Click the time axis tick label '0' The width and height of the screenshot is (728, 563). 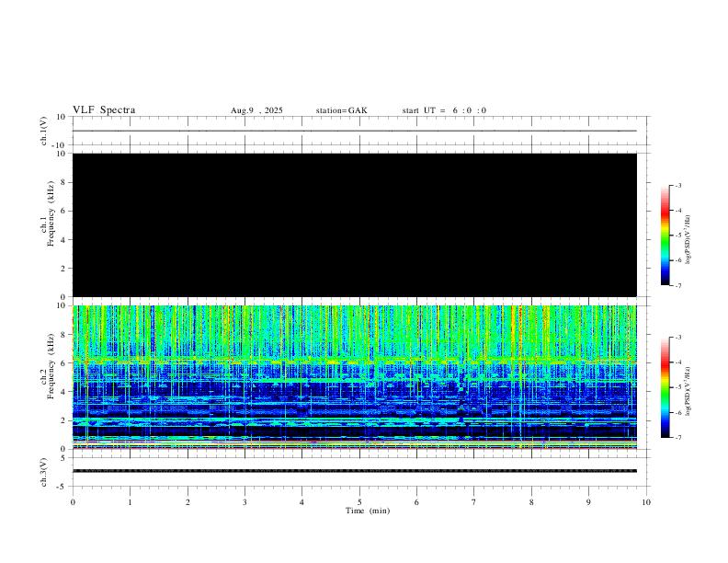(x=73, y=502)
